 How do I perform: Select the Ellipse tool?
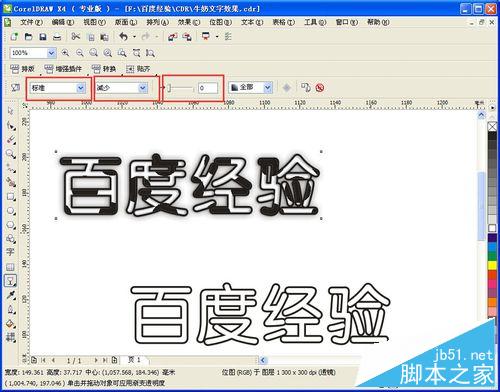pos(10,211)
